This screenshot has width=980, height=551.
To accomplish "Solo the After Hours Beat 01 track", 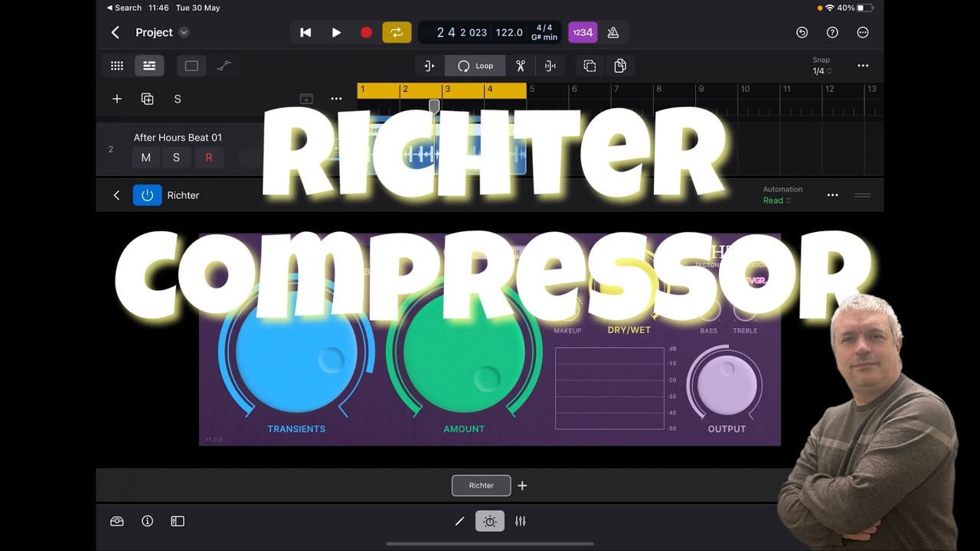I will [x=176, y=158].
